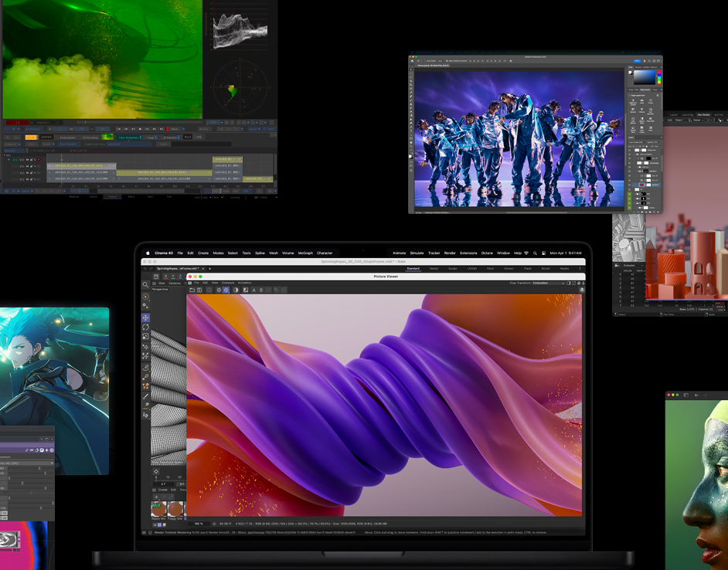Open the Add menu in Blender header
Image resolution: width=728 pixels, height=570 pixels.
[x=670, y=120]
